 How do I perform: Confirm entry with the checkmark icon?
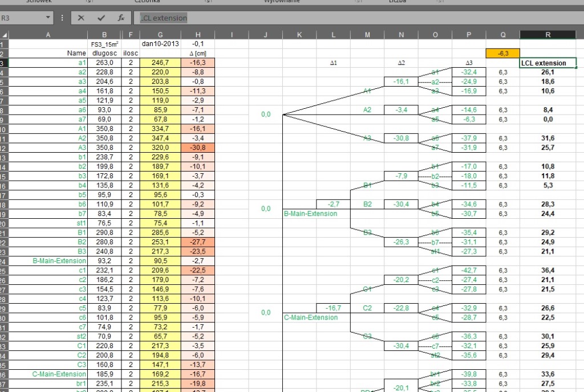tap(101, 18)
